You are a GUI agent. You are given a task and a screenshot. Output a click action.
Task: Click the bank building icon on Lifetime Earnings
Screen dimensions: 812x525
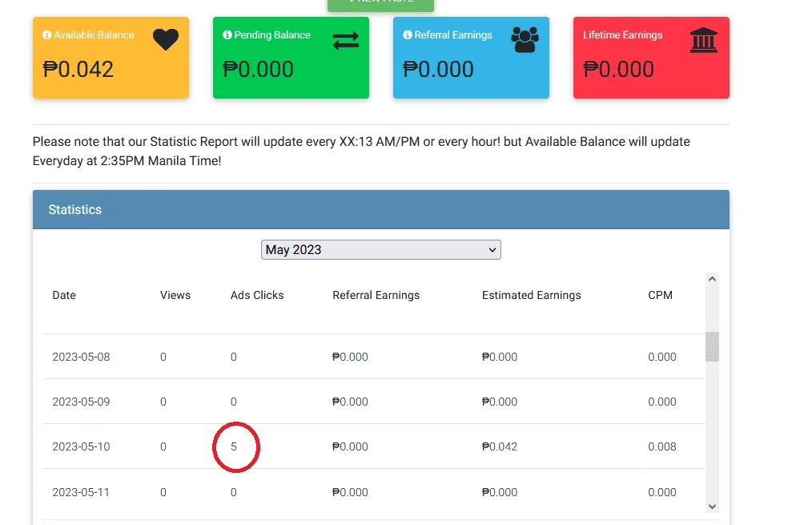click(x=704, y=40)
